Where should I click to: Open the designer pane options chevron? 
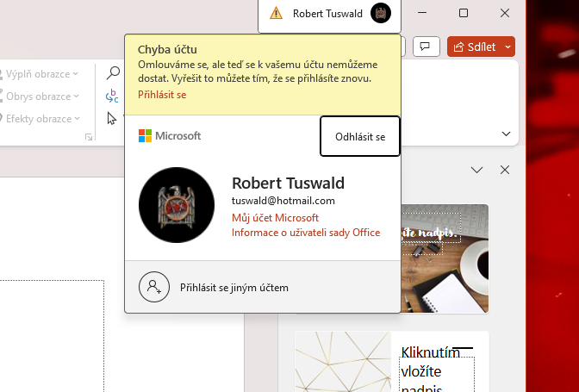tap(476, 170)
